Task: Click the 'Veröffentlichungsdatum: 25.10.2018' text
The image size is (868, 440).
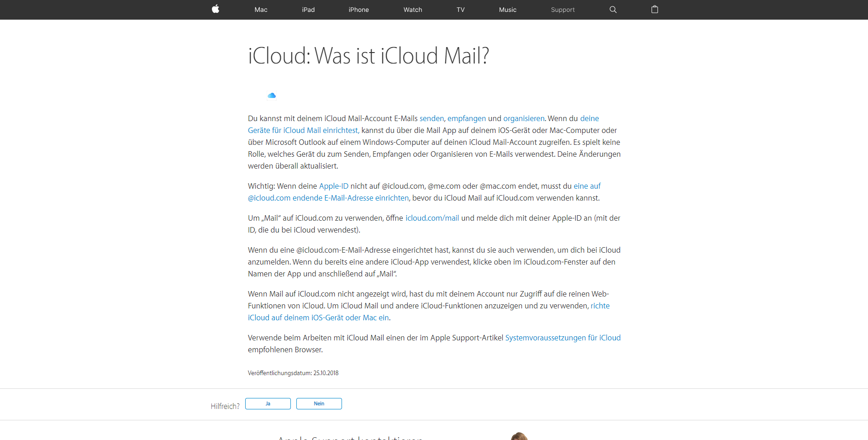Action: click(x=293, y=373)
